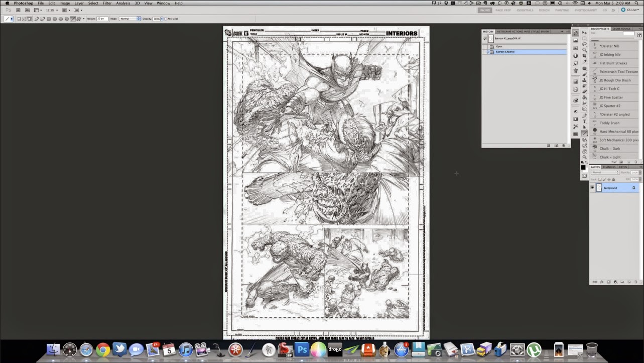Select the Eyedropper tool
The height and width of the screenshot is (363, 644).
(x=585, y=61)
